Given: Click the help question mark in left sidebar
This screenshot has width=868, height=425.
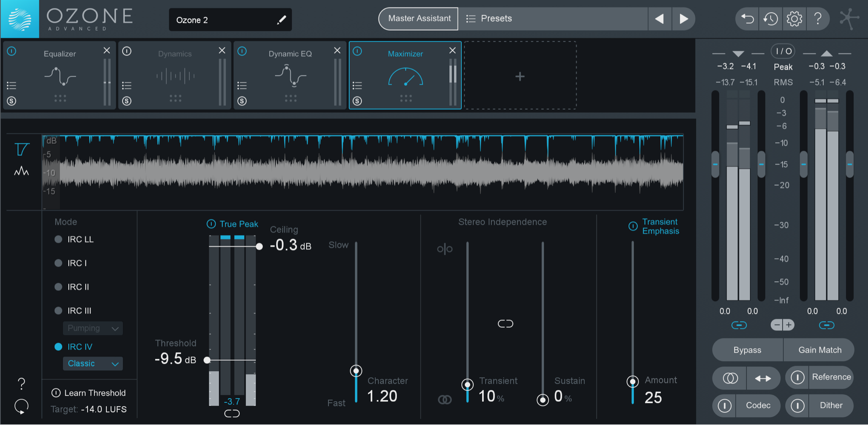Looking at the screenshot, I should click(21, 384).
